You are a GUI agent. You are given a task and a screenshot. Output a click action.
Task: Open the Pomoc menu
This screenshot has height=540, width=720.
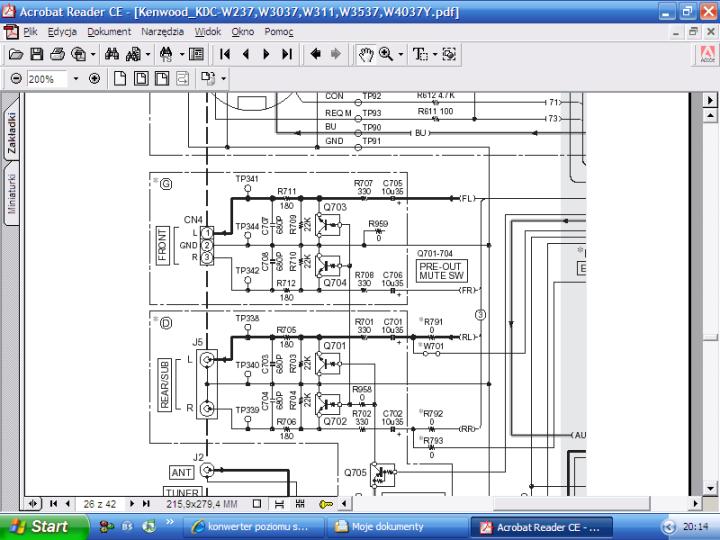coord(279,32)
